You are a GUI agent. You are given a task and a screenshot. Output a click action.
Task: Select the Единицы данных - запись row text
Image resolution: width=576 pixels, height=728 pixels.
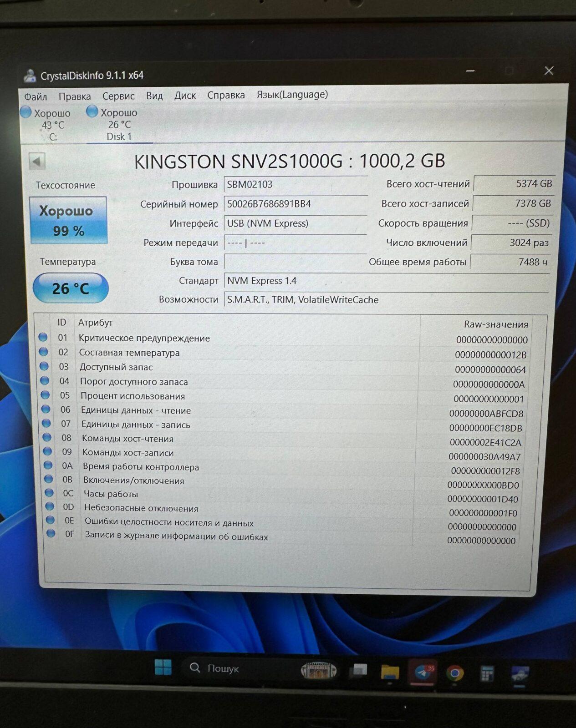(x=136, y=425)
